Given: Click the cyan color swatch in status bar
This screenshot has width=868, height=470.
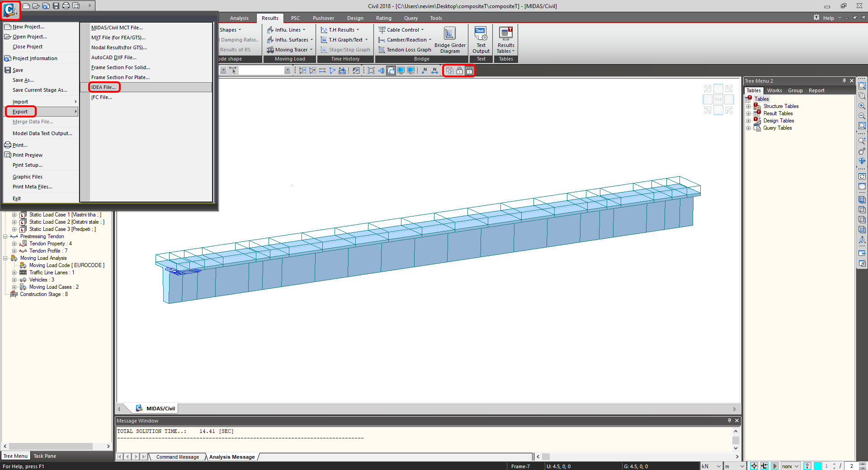Looking at the screenshot, I should [x=818, y=466].
